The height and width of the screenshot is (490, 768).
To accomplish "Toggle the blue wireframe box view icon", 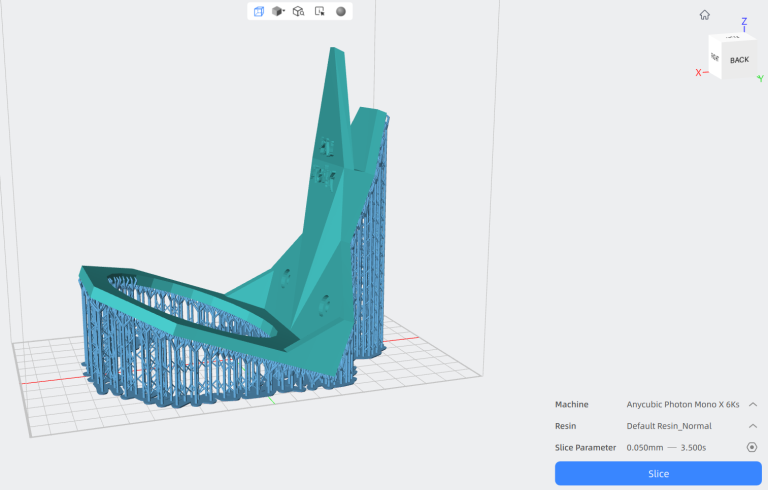I will (x=259, y=11).
